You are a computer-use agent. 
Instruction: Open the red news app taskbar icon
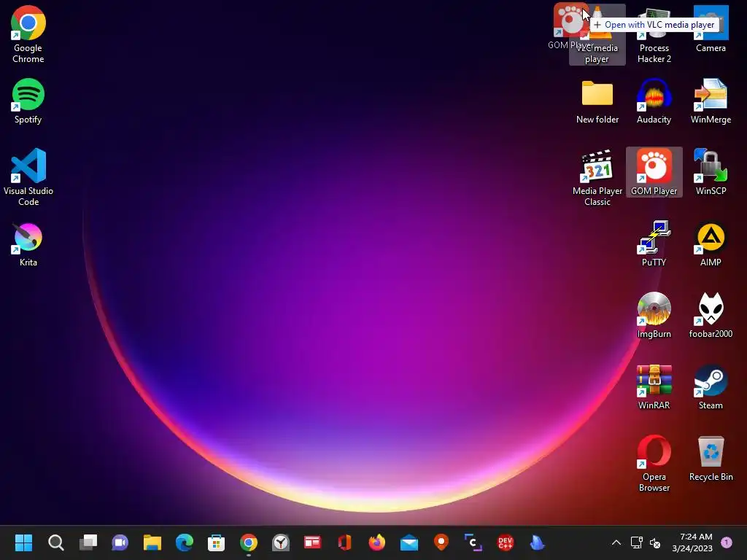point(312,542)
